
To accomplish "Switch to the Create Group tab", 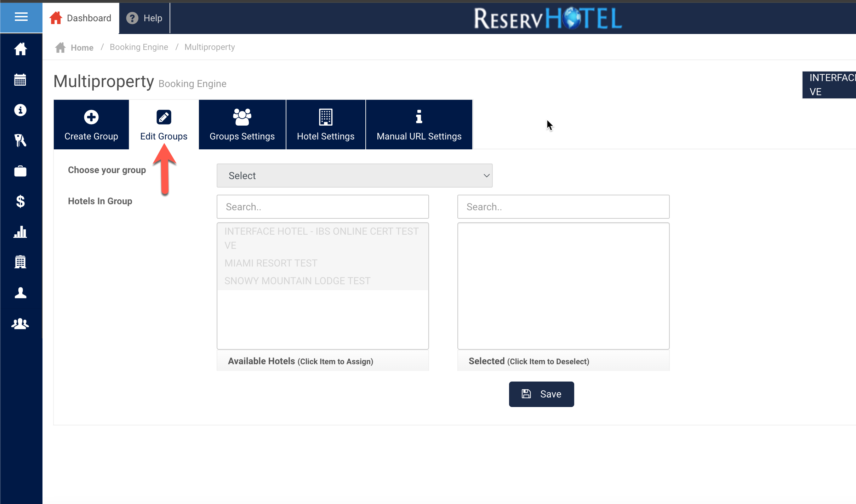I will coord(91,125).
